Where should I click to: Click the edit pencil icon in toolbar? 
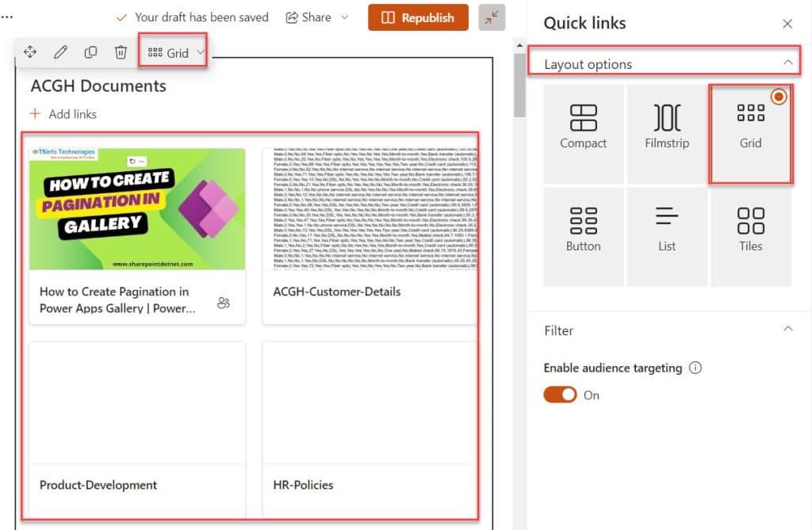(60, 51)
